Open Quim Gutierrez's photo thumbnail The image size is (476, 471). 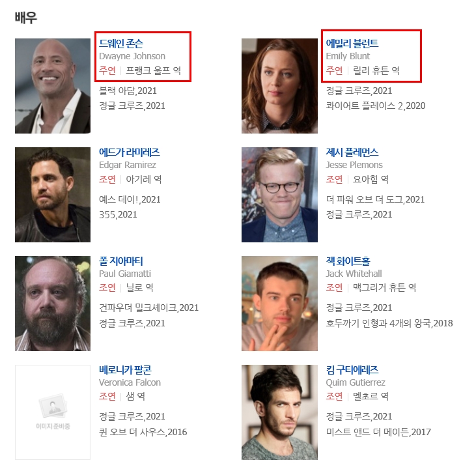pyautogui.click(x=279, y=412)
